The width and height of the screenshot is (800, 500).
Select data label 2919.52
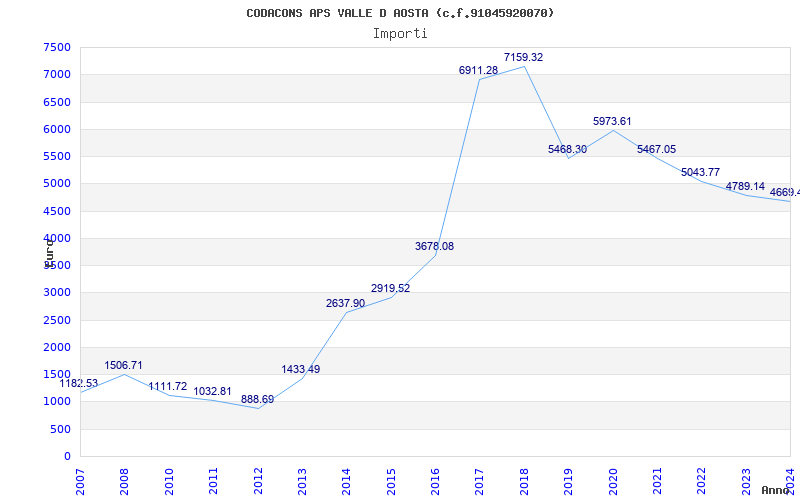coord(390,288)
